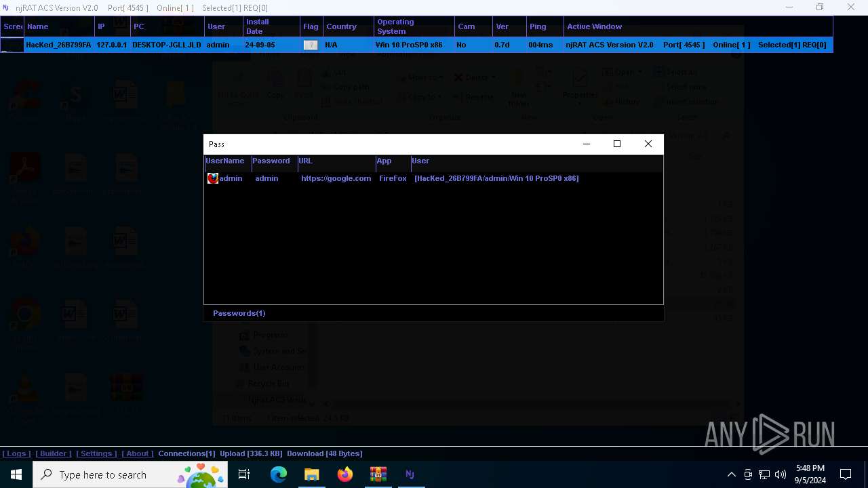This screenshot has height=488, width=868.
Task: Click the DESKTOP-JGLLJLD PC name cell
Action: pyautogui.click(x=167, y=45)
